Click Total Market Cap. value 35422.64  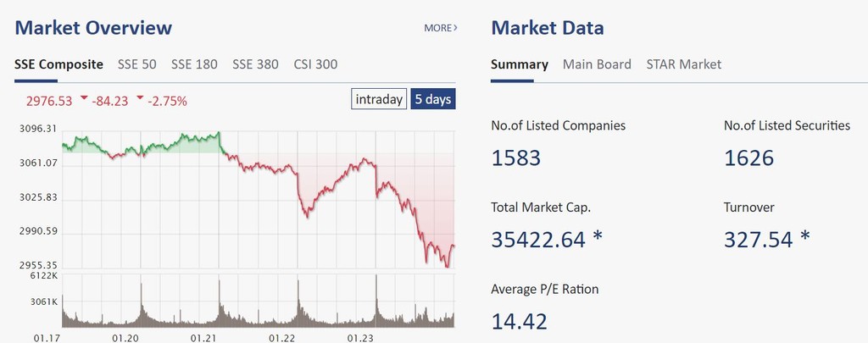538,240
